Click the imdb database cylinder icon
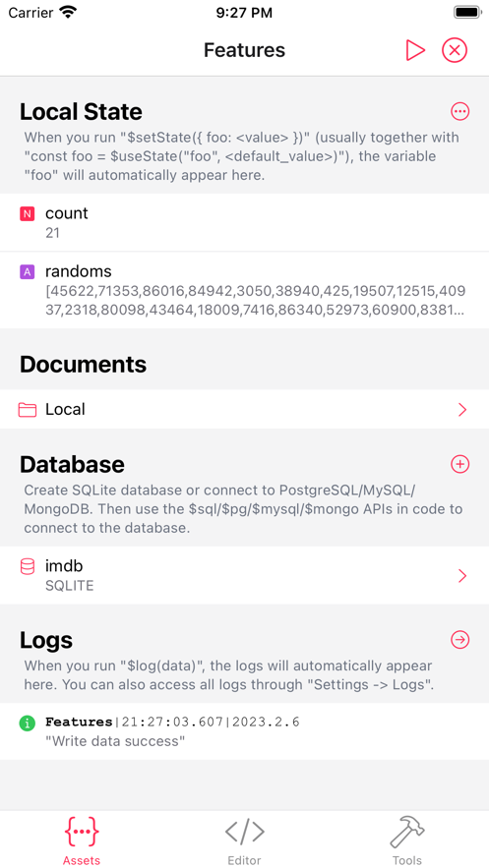Screen dimensions: 489x868 coord(28,567)
